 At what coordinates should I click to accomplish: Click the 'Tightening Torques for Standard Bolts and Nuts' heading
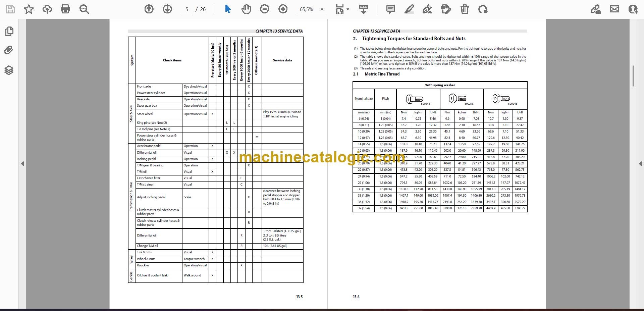point(414,39)
